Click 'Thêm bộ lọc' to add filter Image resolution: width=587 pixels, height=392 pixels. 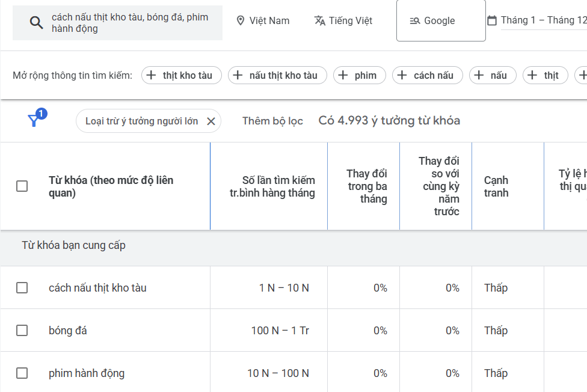[x=272, y=121]
